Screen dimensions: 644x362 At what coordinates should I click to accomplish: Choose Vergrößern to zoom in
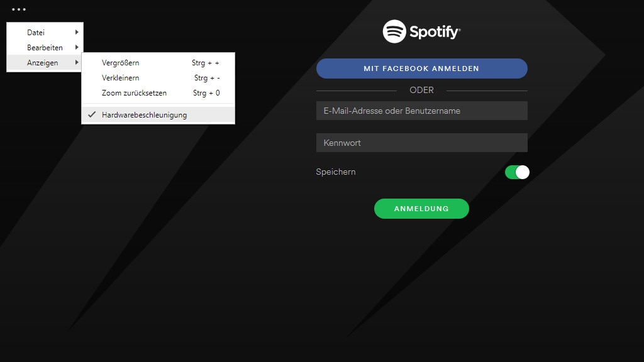pyautogui.click(x=158, y=63)
